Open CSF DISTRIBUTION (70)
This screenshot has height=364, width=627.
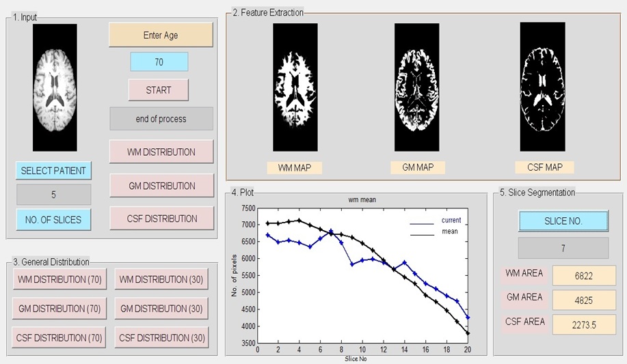[59, 337]
